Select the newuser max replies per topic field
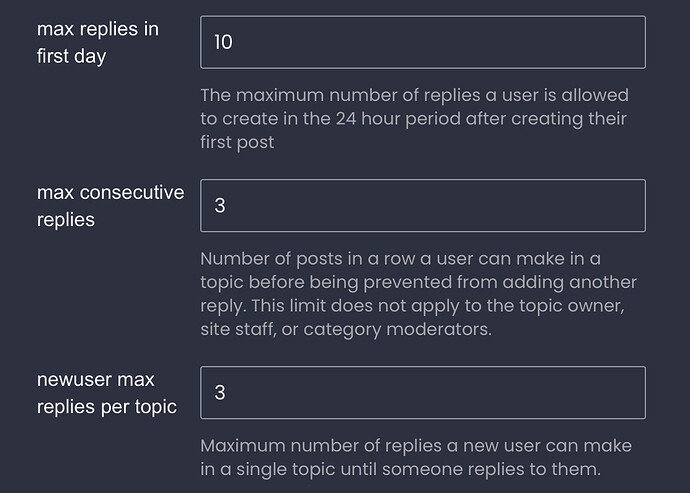This screenshot has height=493, width=690. (x=423, y=393)
